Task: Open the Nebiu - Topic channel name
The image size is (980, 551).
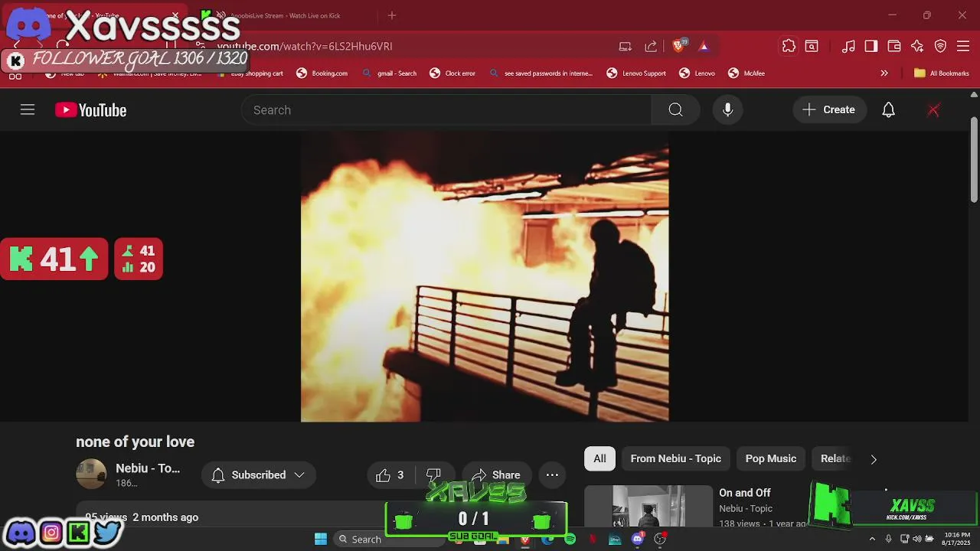Action: [x=148, y=468]
